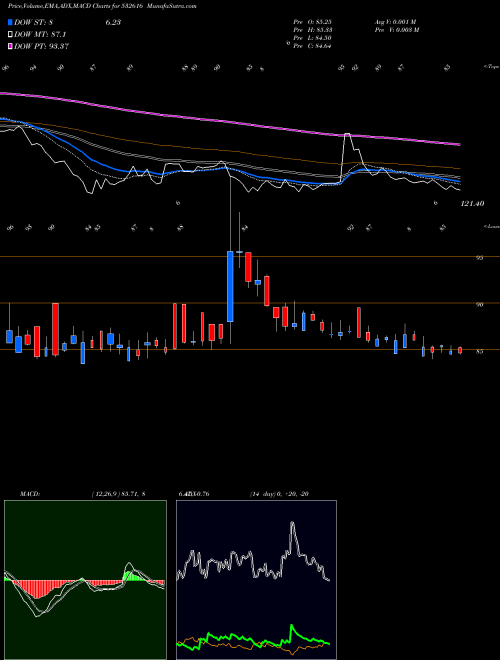Open the MACD histogram thumbnail chart
The width and height of the screenshot is (500, 660).
85,580
